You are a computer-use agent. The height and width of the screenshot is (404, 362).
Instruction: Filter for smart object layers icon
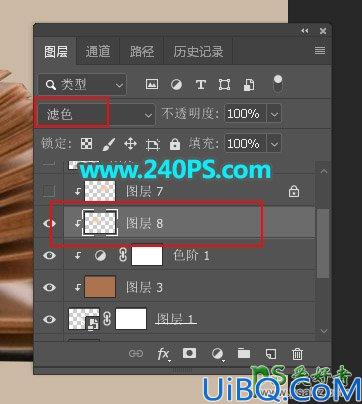pyautogui.click(x=249, y=85)
